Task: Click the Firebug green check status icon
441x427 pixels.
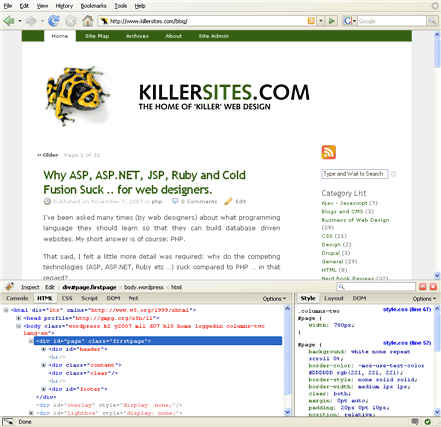Action: (427, 422)
